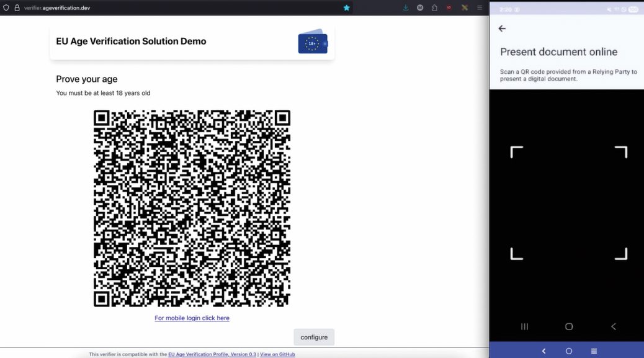Viewport: 644px width, 358px height.
Task: Open the browser downloads panel
Action: [x=406, y=8]
